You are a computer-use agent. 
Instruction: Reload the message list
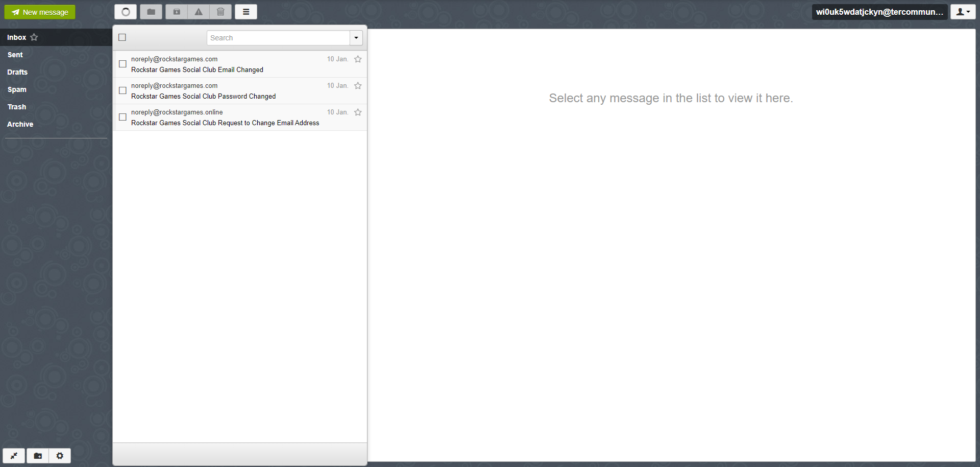pyautogui.click(x=126, y=12)
